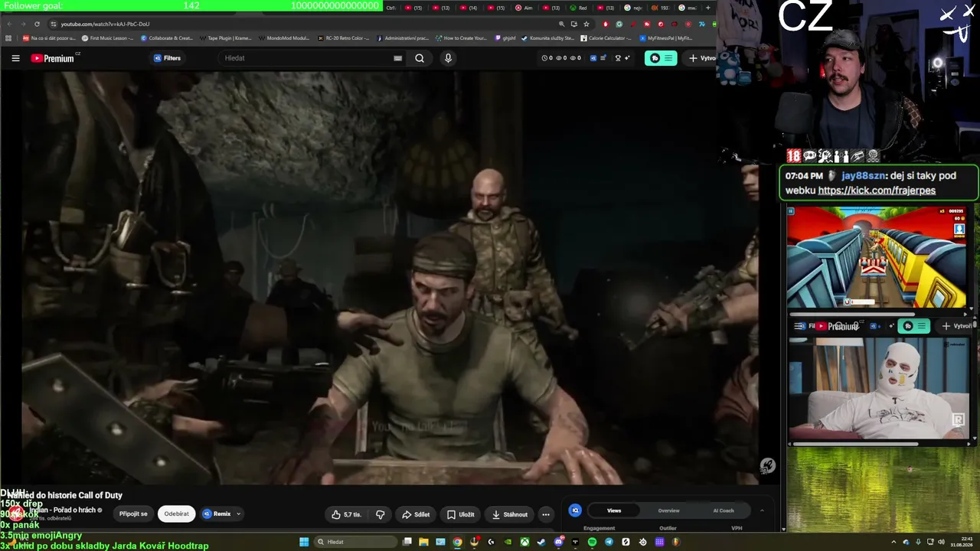Viewport: 980px width, 551px height.
Task: Open Google Chrome from taskbar
Action: (457, 542)
